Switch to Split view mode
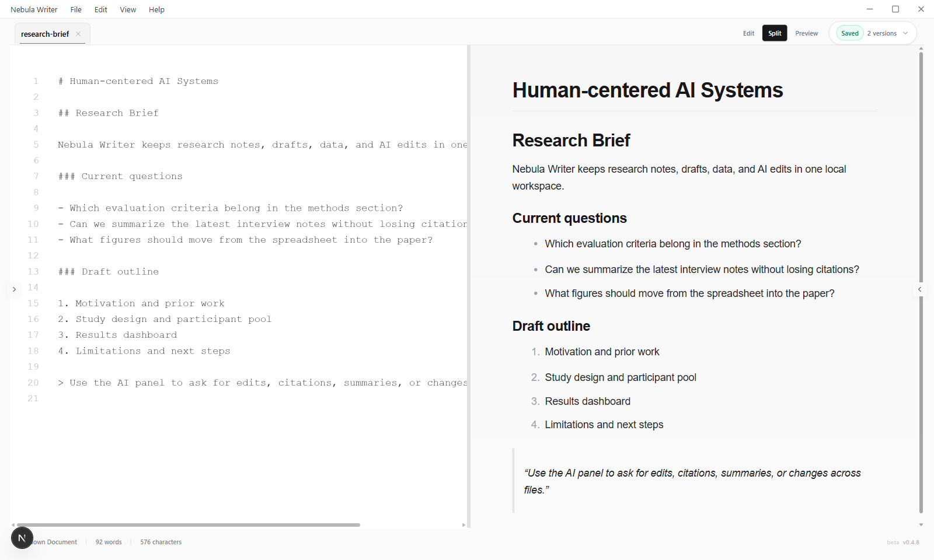 click(775, 33)
